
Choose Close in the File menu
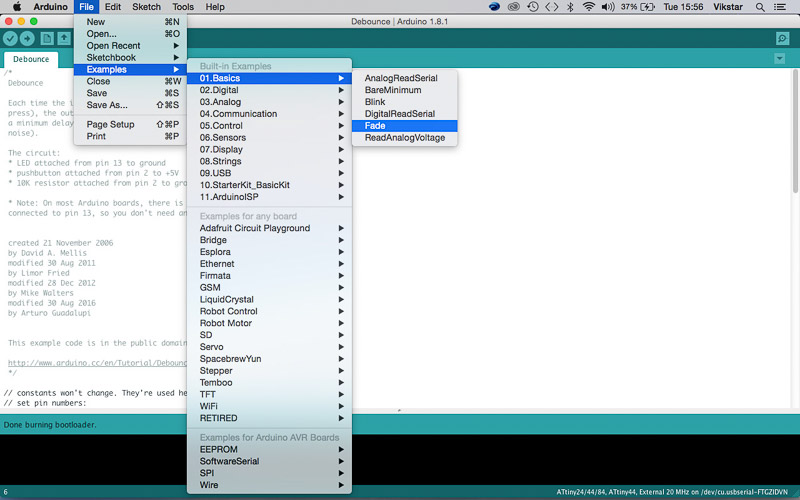point(130,81)
